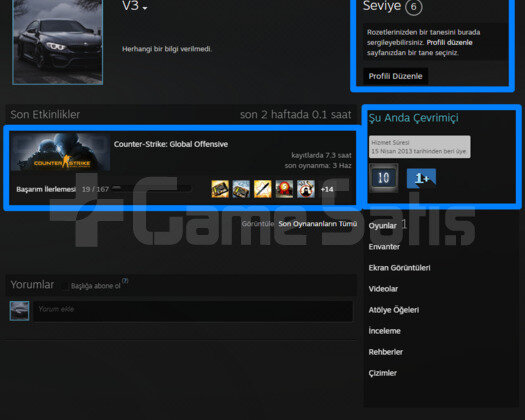Click 'Herhangi bir bilgi verilmedi.' text
Image resolution: width=525 pixels, height=420 pixels.
coord(167,49)
